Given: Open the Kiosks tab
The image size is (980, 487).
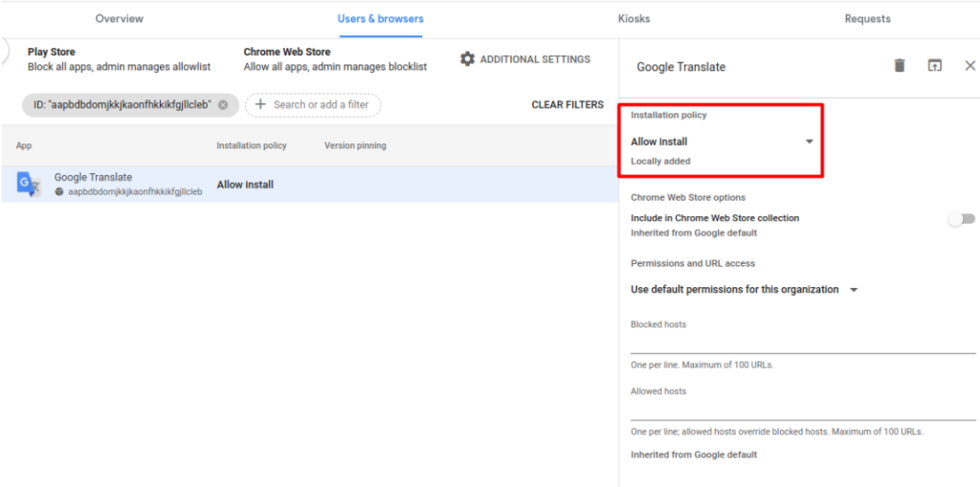Looking at the screenshot, I should point(634,19).
